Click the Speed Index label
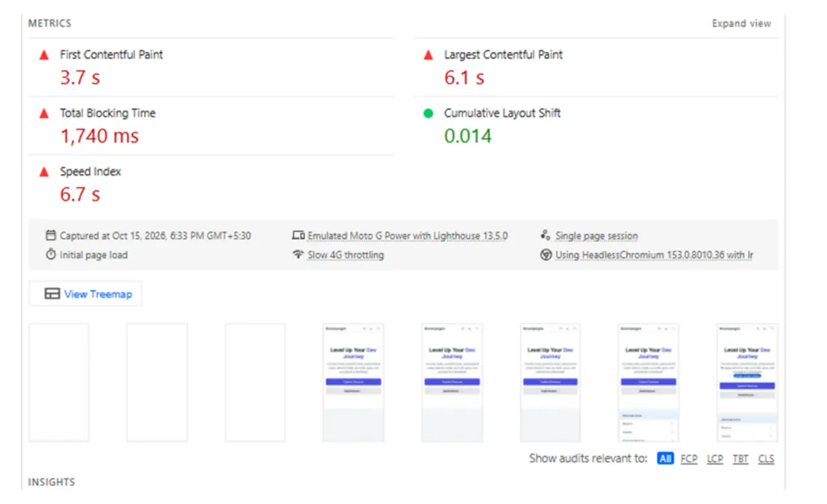Viewport: 827px width, 504px height. 90,172
